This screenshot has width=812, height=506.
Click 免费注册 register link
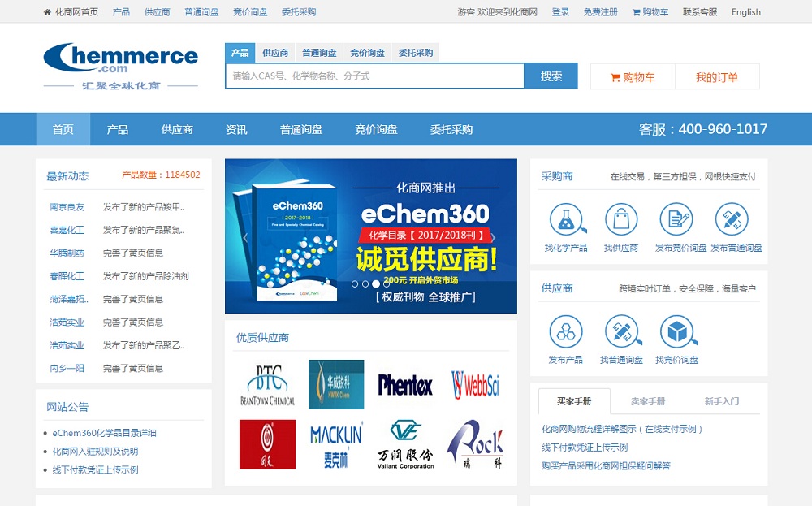coord(601,12)
